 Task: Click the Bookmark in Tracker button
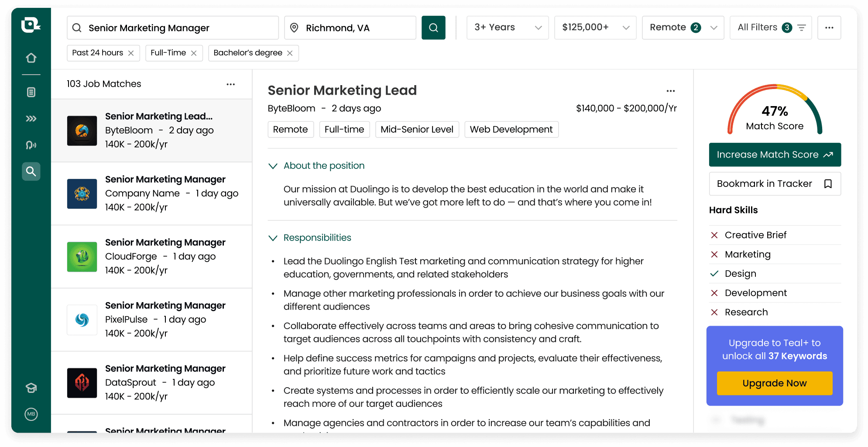click(775, 184)
